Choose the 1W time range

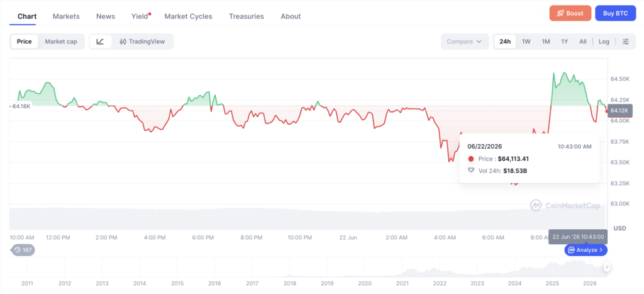click(526, 42)
